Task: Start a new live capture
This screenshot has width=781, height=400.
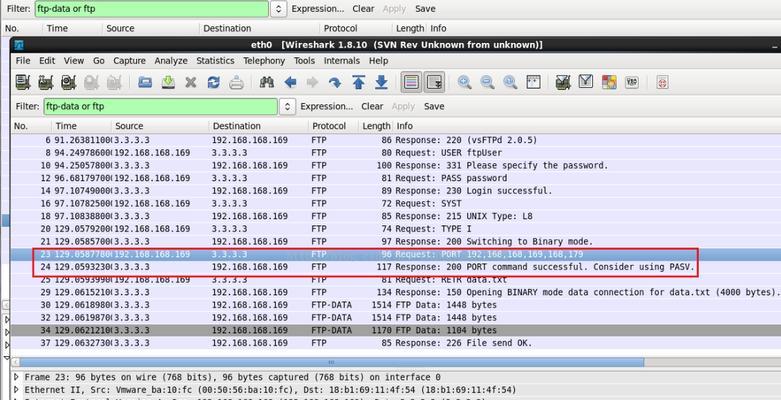Action: pyautogui.click(x=69, y=82)
